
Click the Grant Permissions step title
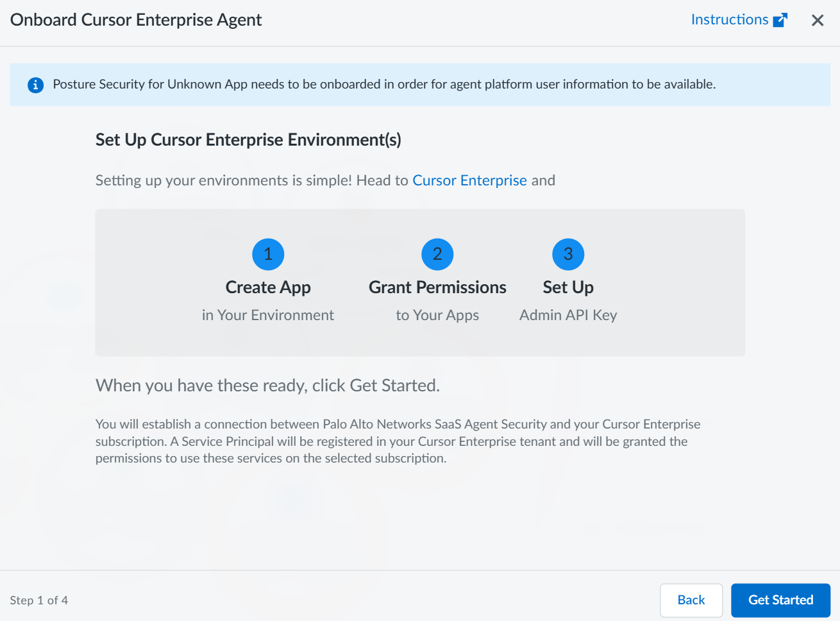(x=437, y=287)
